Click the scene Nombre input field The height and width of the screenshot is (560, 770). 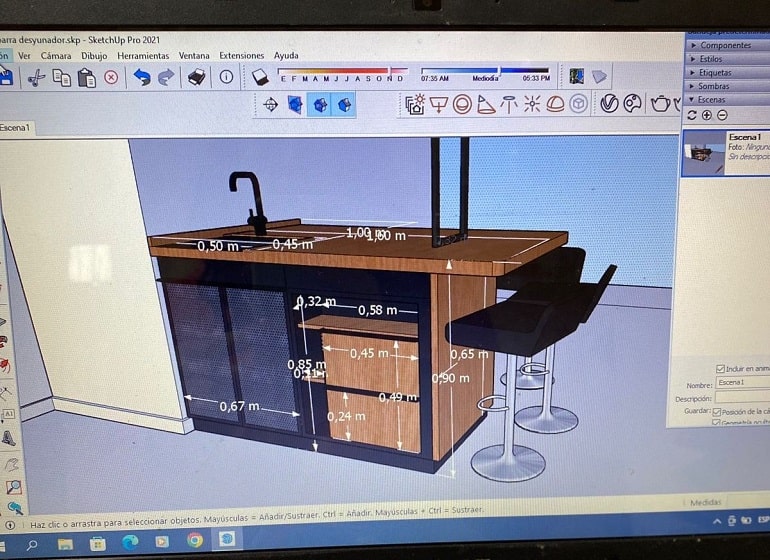742,383
